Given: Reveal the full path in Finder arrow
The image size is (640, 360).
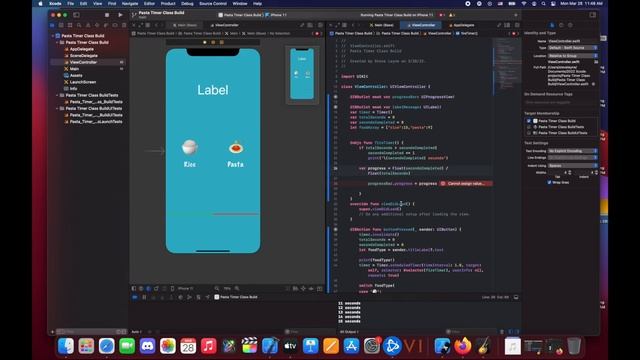Looking at the screenshot, I should click(593, 84).
